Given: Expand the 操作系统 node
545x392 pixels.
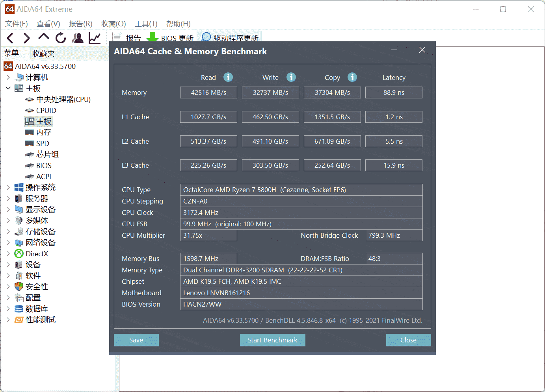Looking at the screenshot, I should 8,187.
